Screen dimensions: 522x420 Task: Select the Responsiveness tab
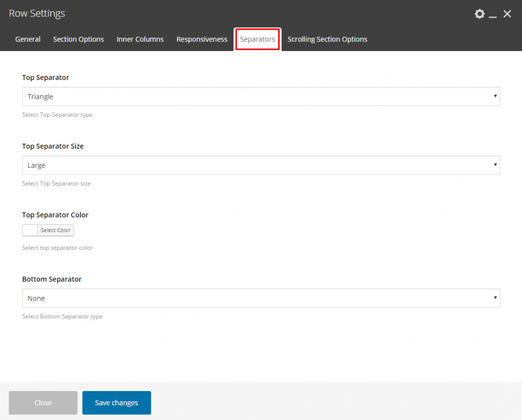coord(202,39)
